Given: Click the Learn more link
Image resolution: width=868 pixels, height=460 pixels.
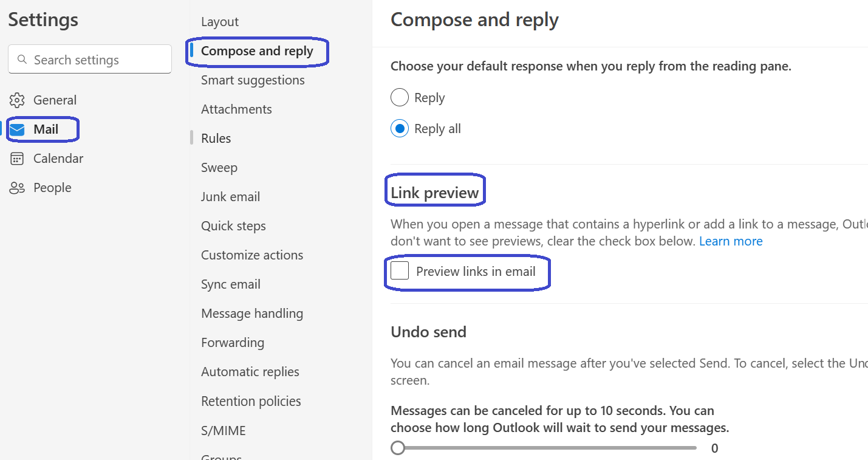Looking at the screenshot, I should pyautogui.click(x=731, y=241).
